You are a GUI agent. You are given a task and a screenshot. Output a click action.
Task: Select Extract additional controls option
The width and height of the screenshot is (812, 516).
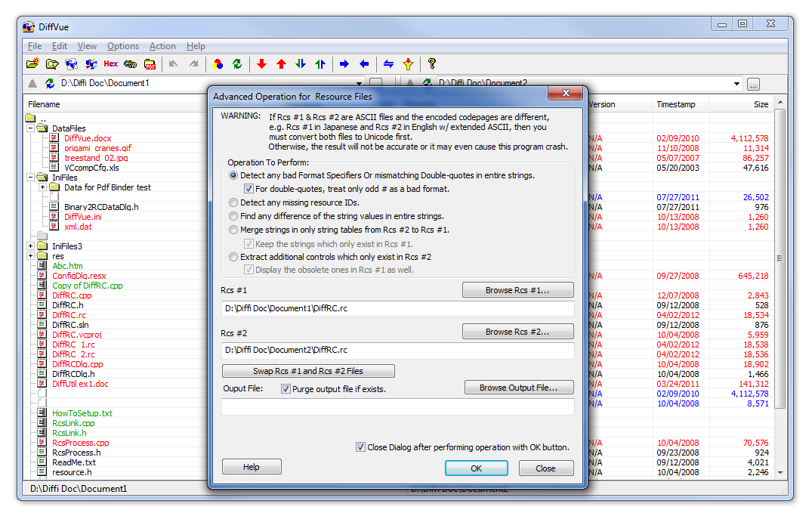coord(233,257)
